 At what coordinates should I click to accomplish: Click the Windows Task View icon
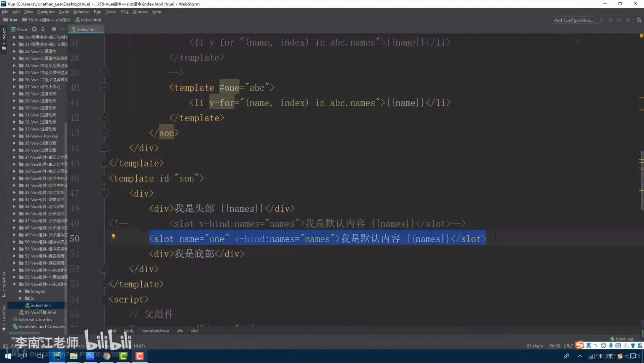point(40,356)
